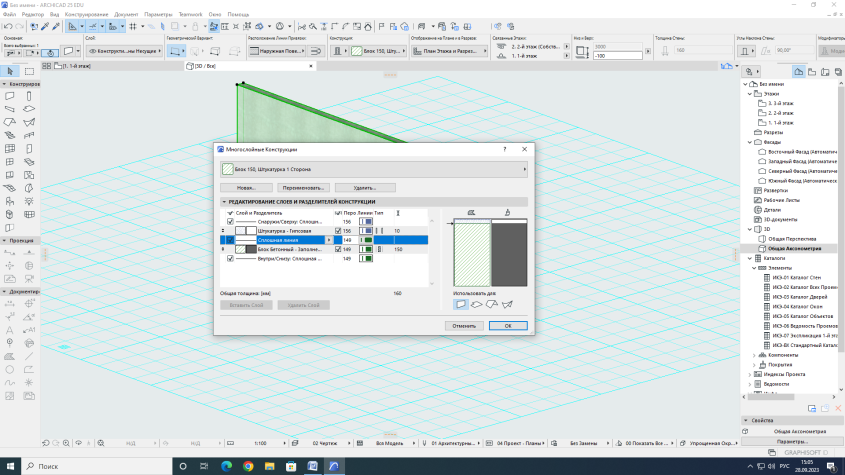
Task: Open the Документ menu
Action: coord(126,15)
